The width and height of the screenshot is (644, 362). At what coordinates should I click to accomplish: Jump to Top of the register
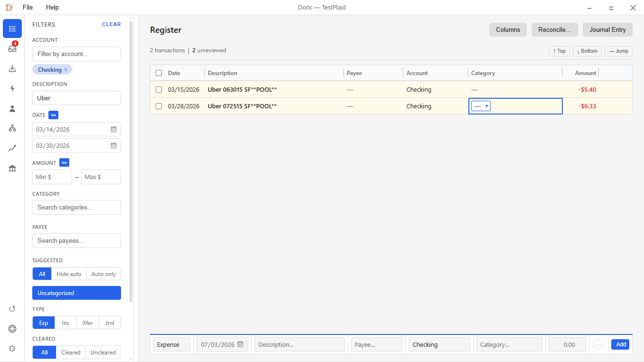pyautogui.click(x=560, y=51)
